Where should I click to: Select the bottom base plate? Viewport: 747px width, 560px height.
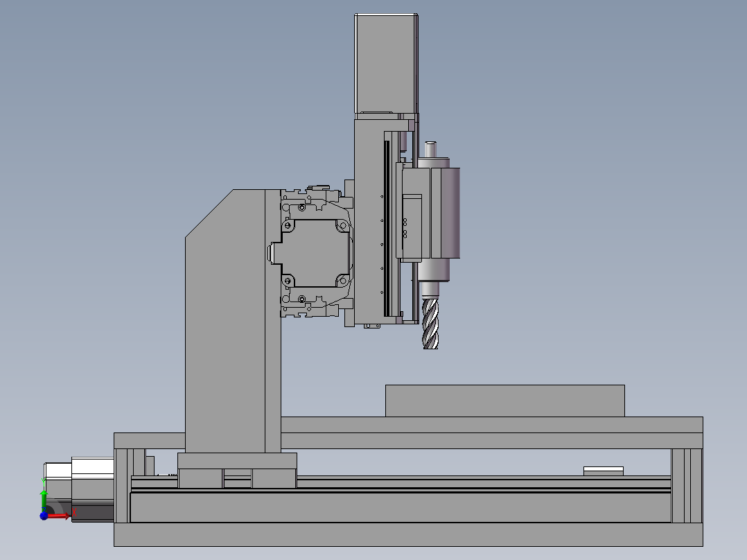[x=408, y=534]
